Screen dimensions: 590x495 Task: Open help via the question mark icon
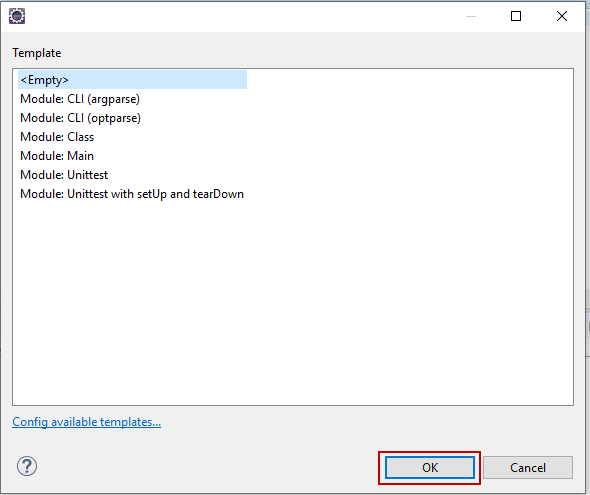tap(27, 466)
